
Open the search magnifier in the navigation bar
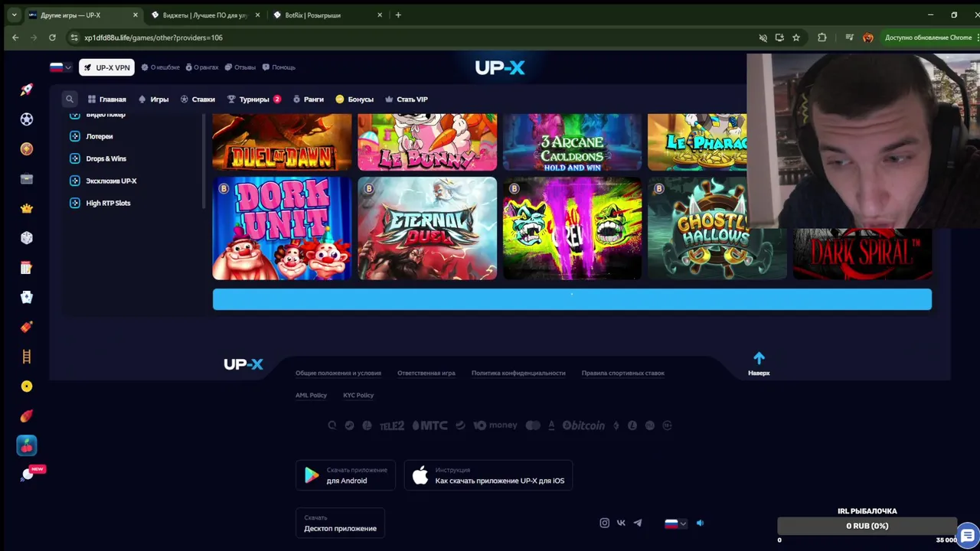coord(70,99)
